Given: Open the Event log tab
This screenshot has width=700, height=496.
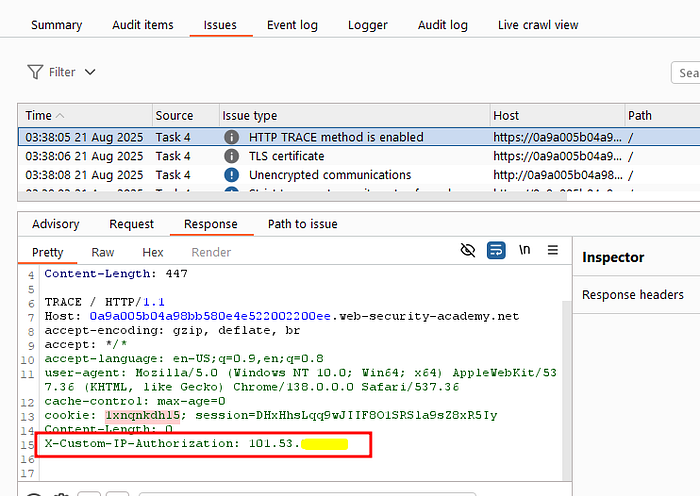Looking at the screenshot, I should tap(292, 25).
